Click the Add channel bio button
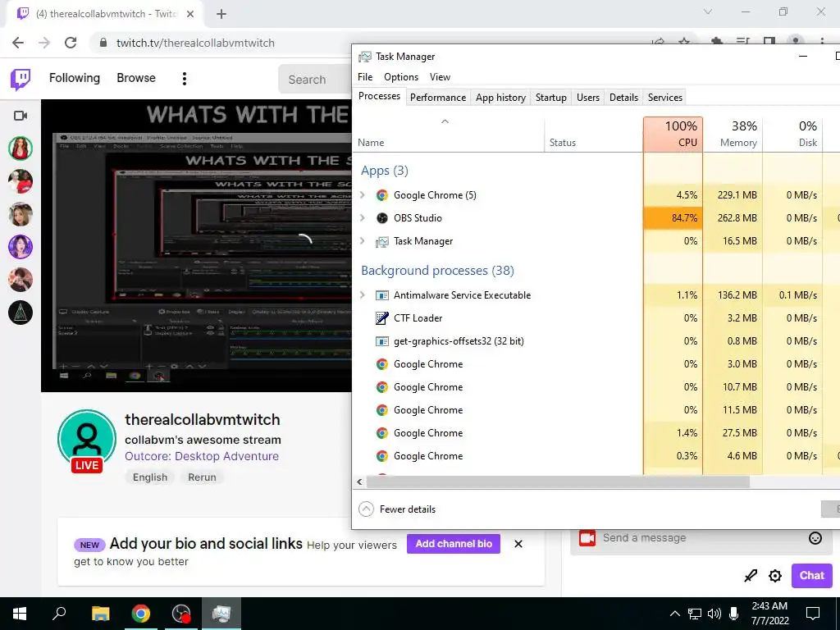840x630 pixels. pyautogui.click(x=453, y=544)
